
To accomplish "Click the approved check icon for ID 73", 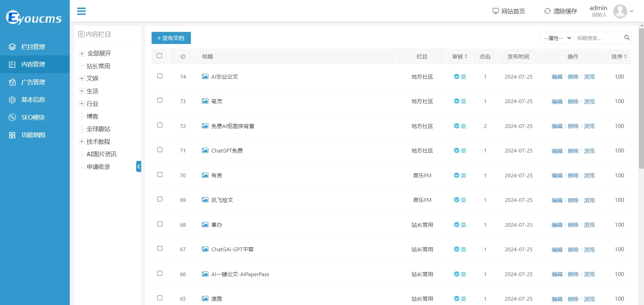I will click(x=457, y=101).
